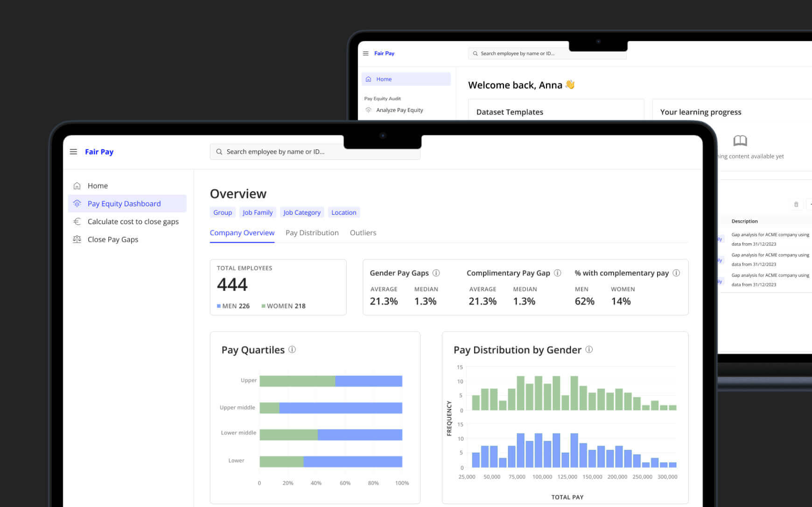Click the info icon next to Gender Pay Gaps
Viewport: 812px width, 507px height.
click(436, 273)
